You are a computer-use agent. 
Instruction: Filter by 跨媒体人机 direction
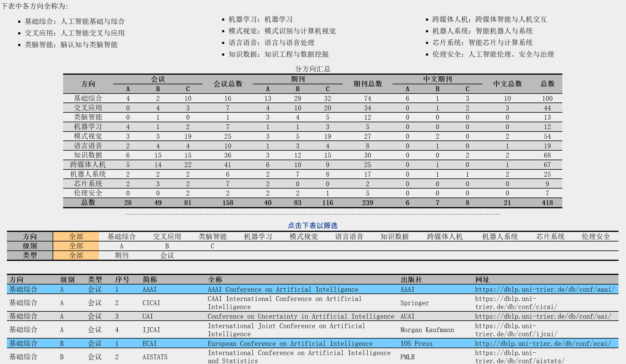[445, 237]
